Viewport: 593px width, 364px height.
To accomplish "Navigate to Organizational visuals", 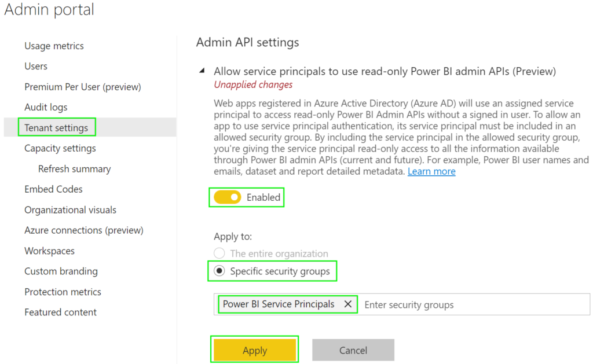I will pos(70,209).
